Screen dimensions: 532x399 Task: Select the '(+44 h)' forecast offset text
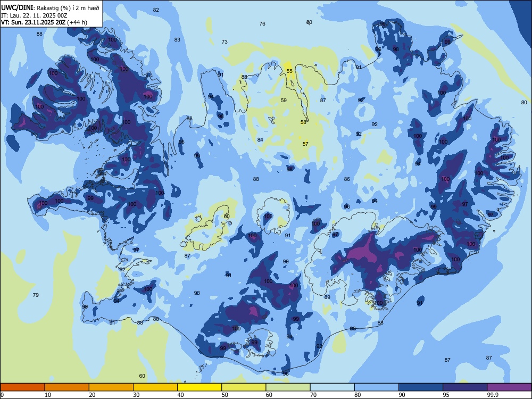pos(77,22)
